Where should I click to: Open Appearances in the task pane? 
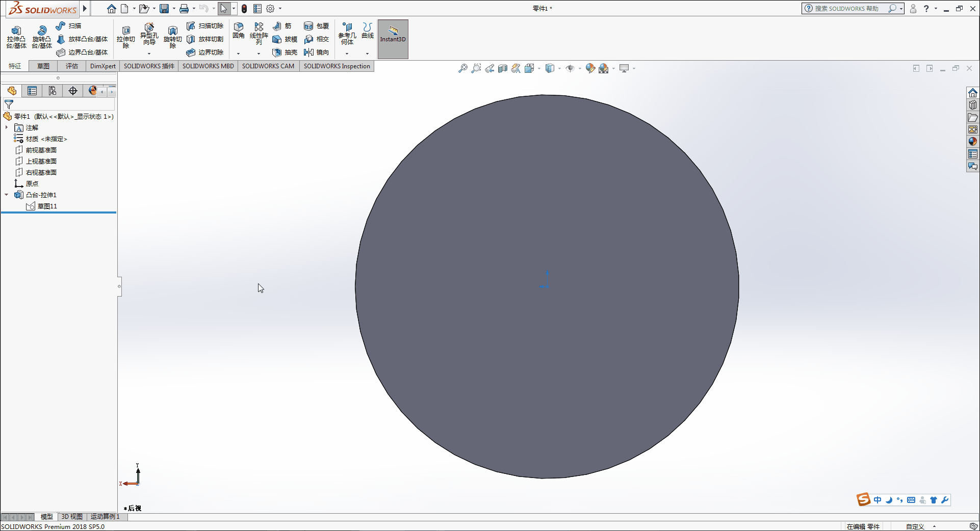[x=973, y=142]
